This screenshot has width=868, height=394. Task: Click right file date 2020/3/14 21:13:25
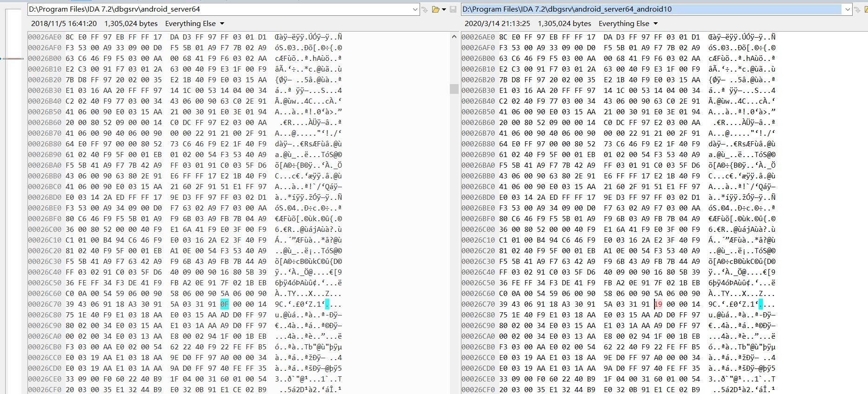coord(497,23)
